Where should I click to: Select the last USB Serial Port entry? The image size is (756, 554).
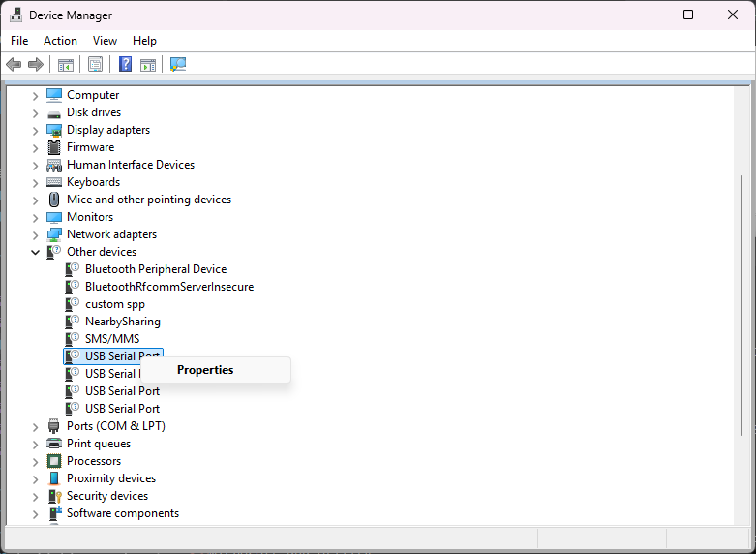[x=123, y=409]
